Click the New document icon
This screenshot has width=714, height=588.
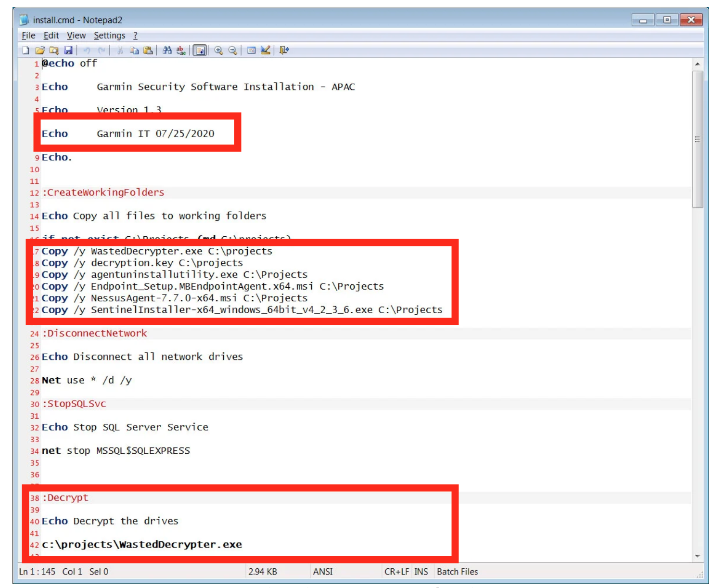pos(26,51)
